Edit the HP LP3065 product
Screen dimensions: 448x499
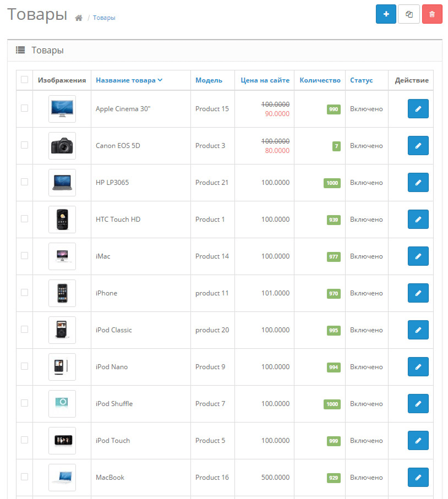pyautogui.click(x=418, y=182)
